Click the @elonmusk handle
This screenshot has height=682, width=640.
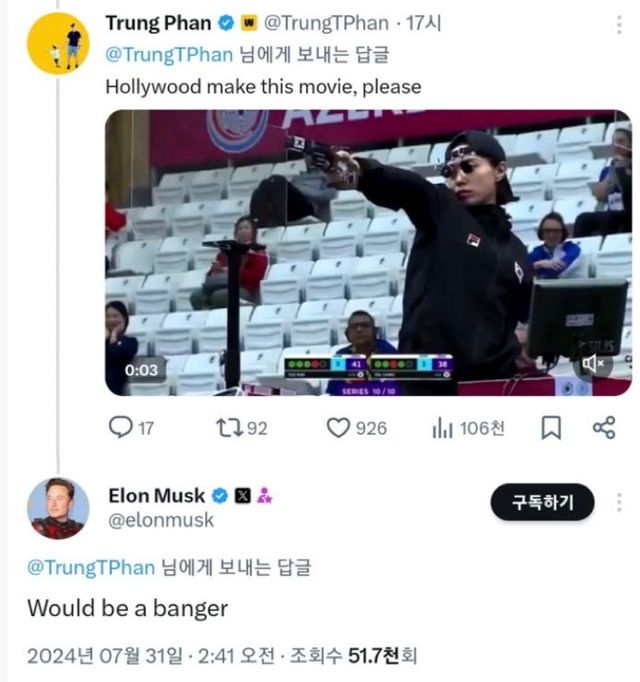[161, 520]
